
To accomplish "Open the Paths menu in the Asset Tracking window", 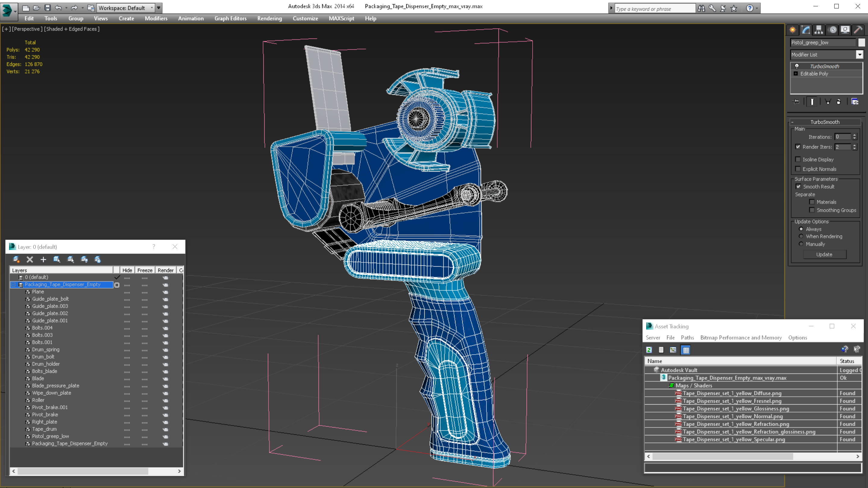I will (x=687, y=337).
